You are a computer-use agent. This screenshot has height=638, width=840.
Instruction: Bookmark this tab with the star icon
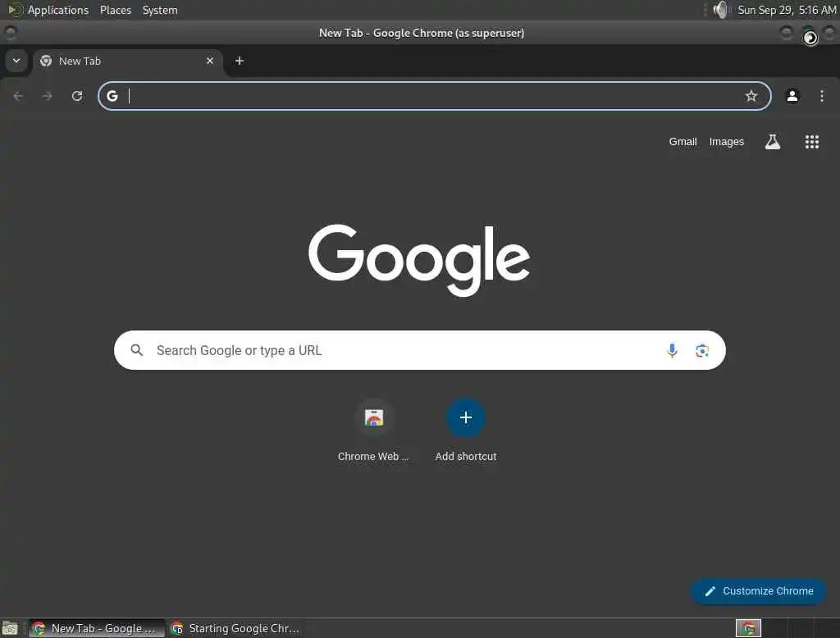click(x=751, y=96)
